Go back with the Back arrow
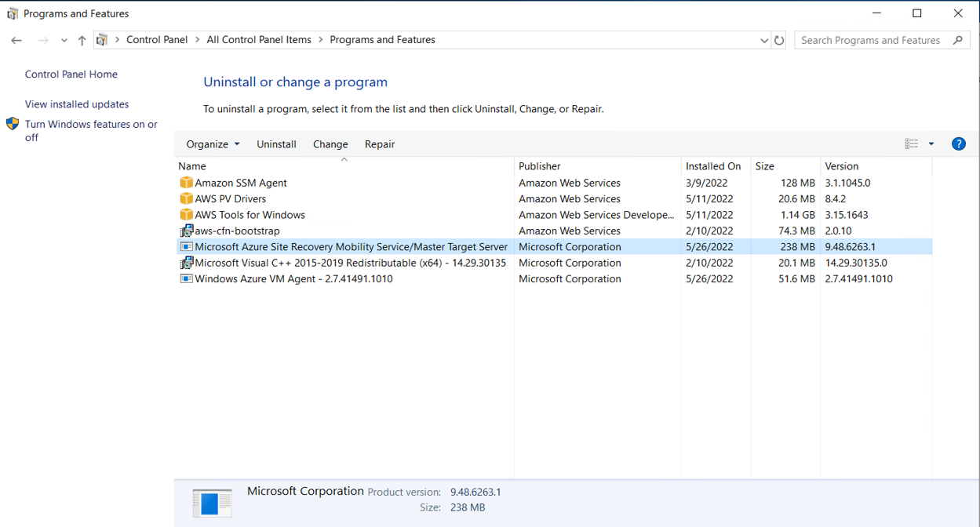980x527 pixels. (16, 40)
